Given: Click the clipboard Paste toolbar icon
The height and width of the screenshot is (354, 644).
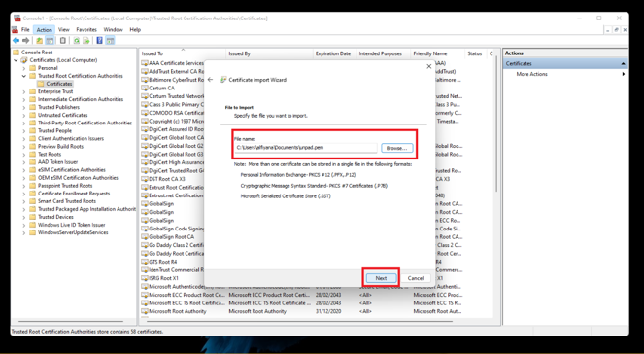Looking at the screenshot, I should [63, 40].
